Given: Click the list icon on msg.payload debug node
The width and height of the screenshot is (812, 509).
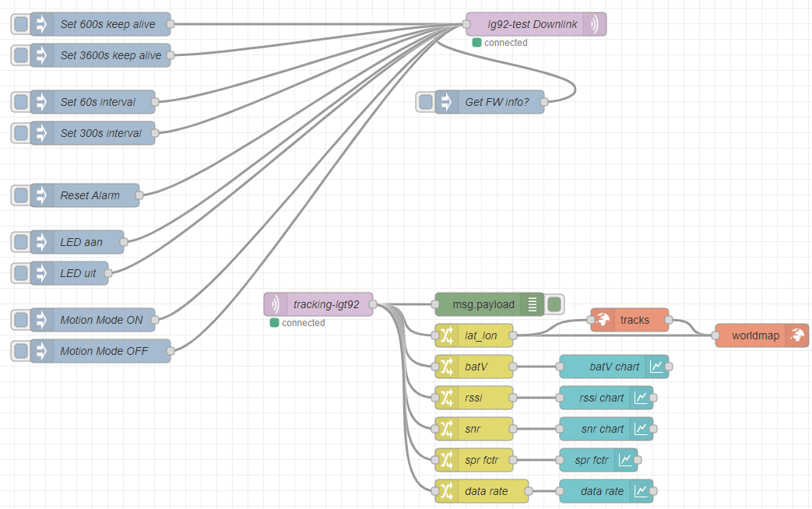Looking at the screenshot, I should coord(533,304).
